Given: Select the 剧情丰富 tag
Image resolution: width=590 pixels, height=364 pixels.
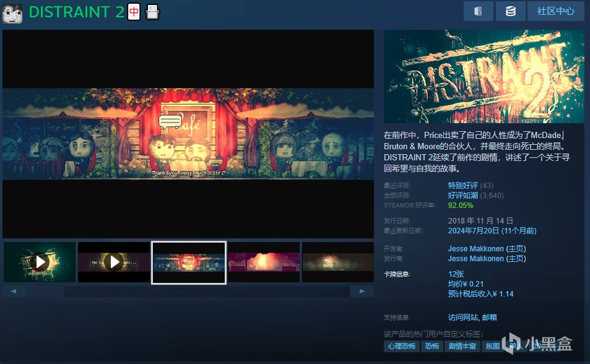Looking at the screenshot, I should pos(462,346).
